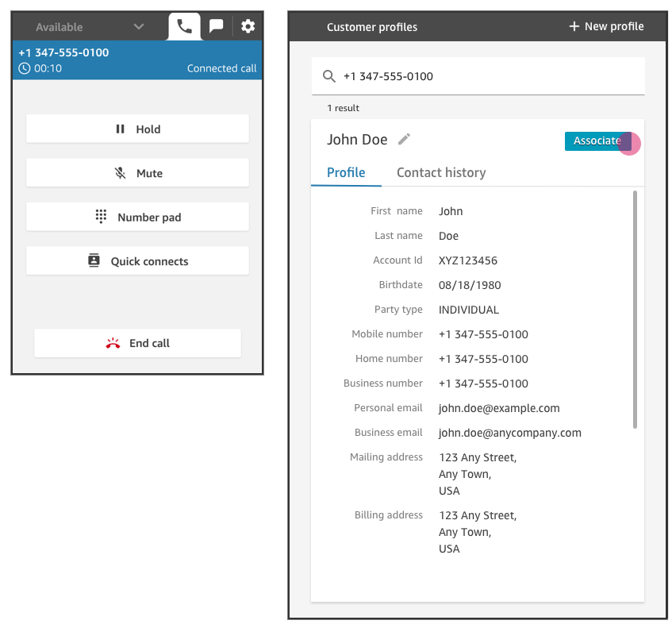Viewport: 672px width, 628px height.
Task: Click the magnifier icon in search bar
Action: click(x=329, y=76)
